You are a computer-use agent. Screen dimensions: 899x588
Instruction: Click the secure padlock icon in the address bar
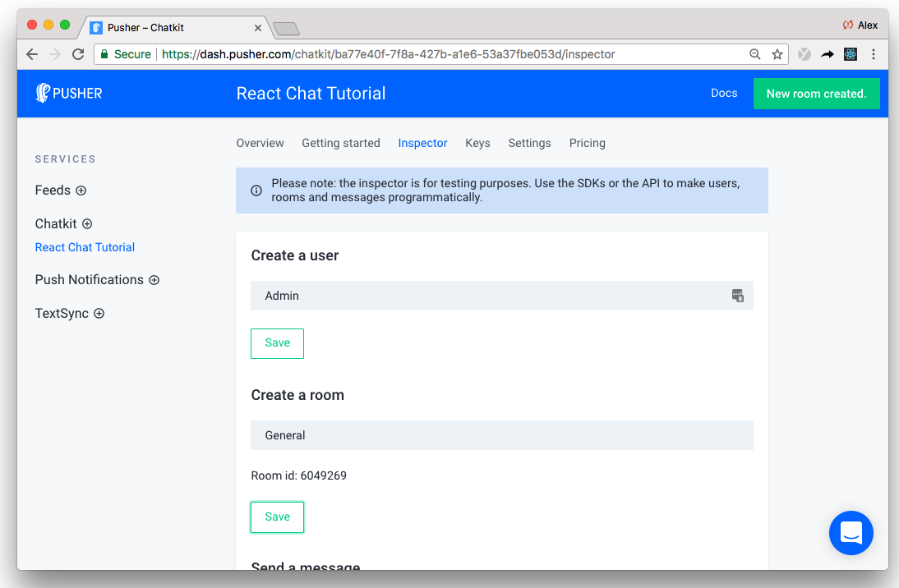[x=104, y=54]
